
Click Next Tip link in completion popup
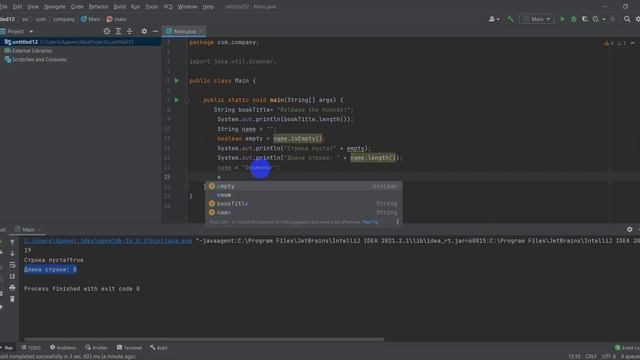tap(370, 222)
